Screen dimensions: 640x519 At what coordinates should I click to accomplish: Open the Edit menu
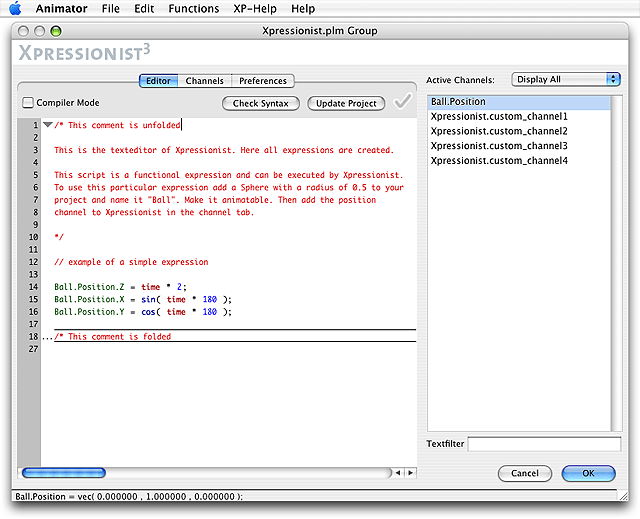click(x=144, y=9)
